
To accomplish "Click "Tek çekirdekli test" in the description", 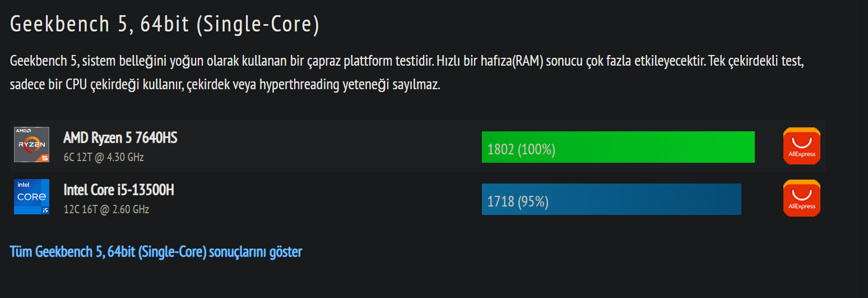I will [x=756, y=61].
